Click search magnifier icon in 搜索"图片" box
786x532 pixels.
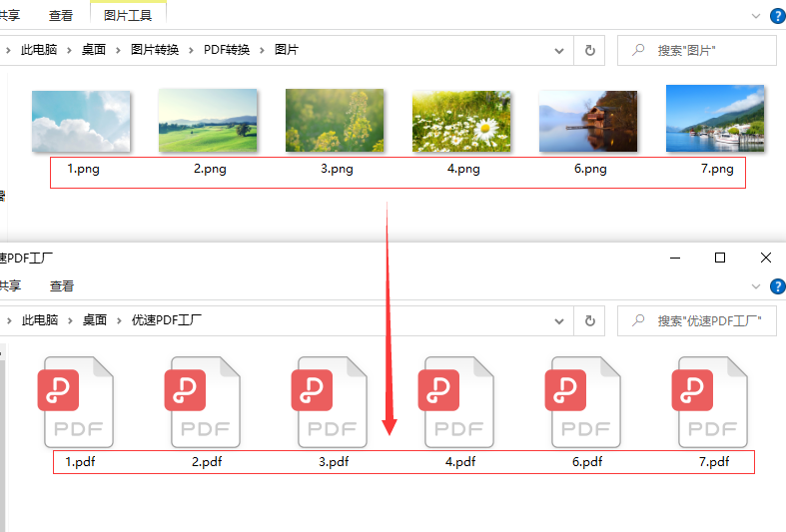[638, 50]
